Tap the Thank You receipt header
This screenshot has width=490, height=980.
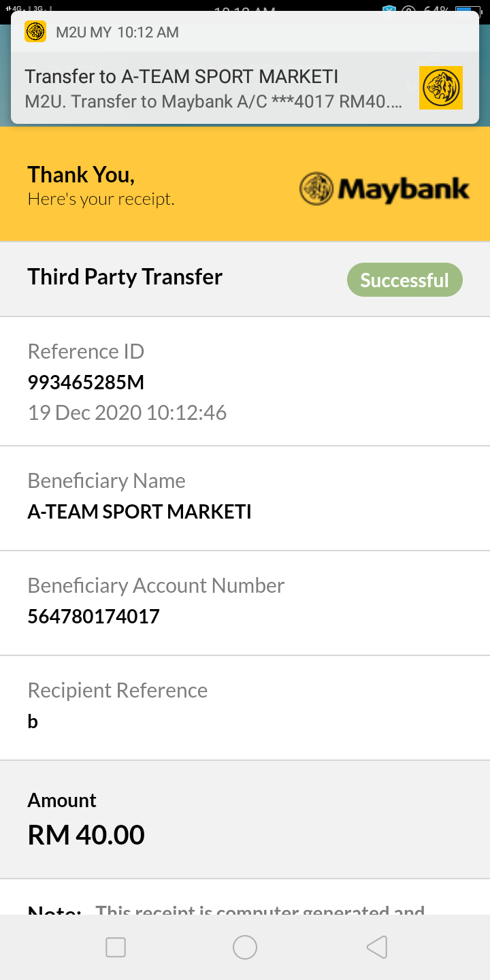(x=101, y=185)
